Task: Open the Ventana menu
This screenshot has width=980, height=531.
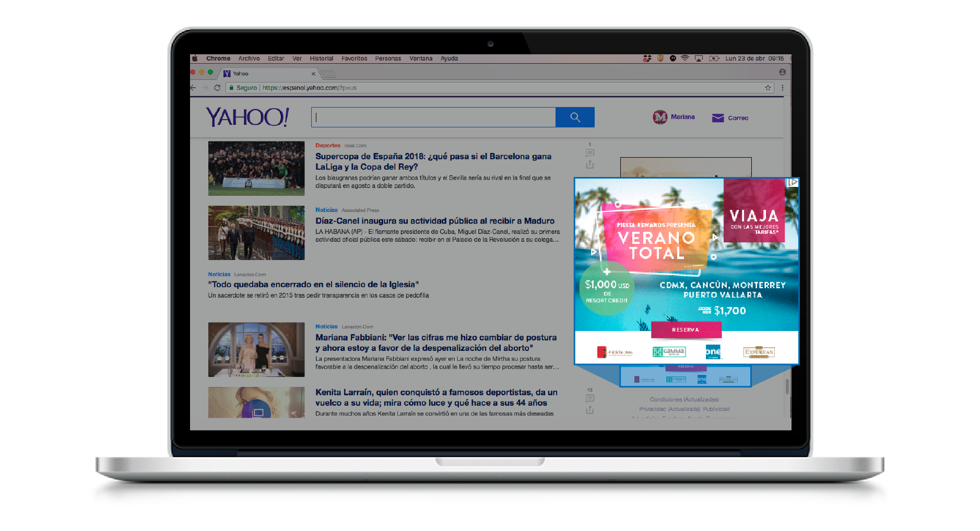Action: (421, 58)
